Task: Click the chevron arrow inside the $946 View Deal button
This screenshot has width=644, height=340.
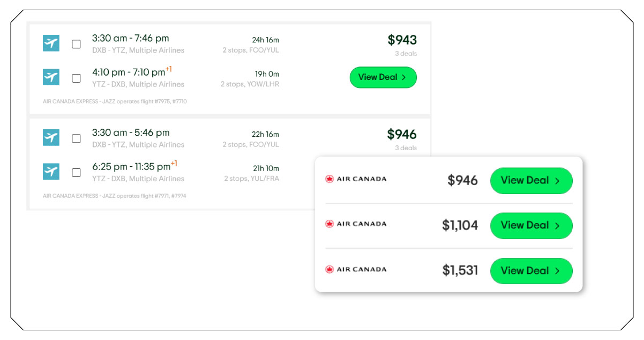Action: pos(558,181)
